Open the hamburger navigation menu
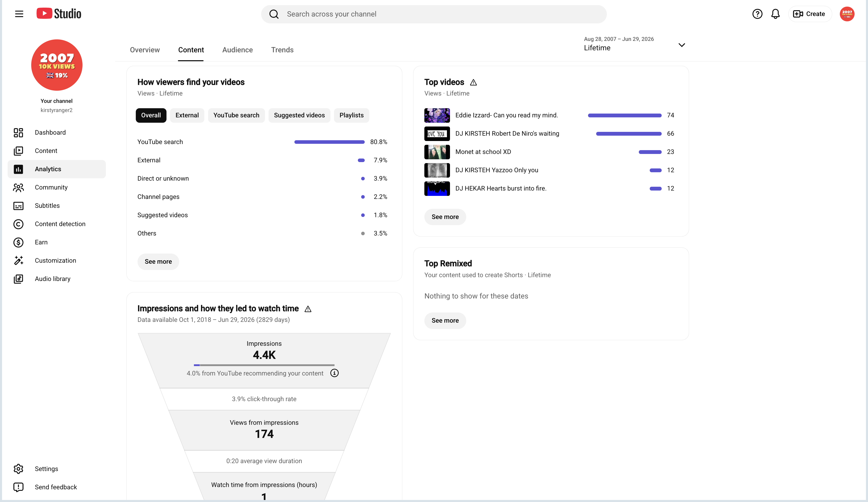Viewport: 868px width, 502px height. (19, 14)
